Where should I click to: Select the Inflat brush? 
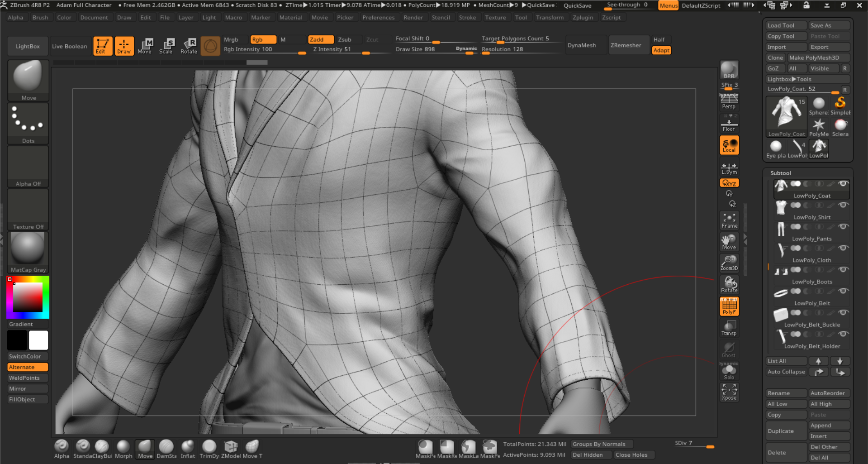[x=188, y=449]
